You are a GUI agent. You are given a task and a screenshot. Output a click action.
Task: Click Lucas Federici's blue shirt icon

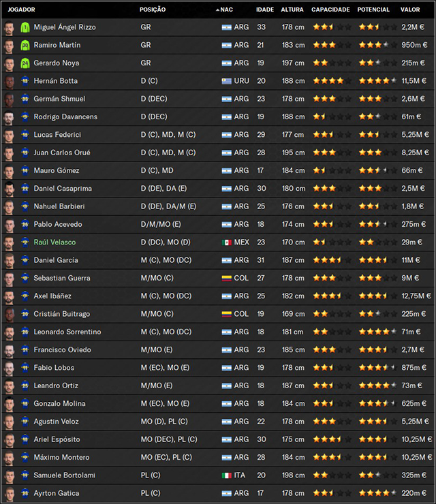click(x=25, y=135)
